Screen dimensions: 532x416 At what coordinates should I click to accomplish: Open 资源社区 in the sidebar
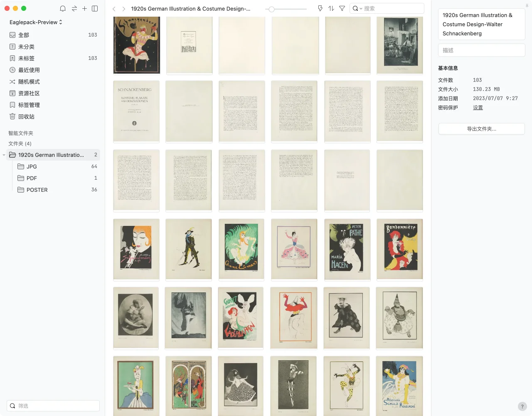click(x=53, y=93)
